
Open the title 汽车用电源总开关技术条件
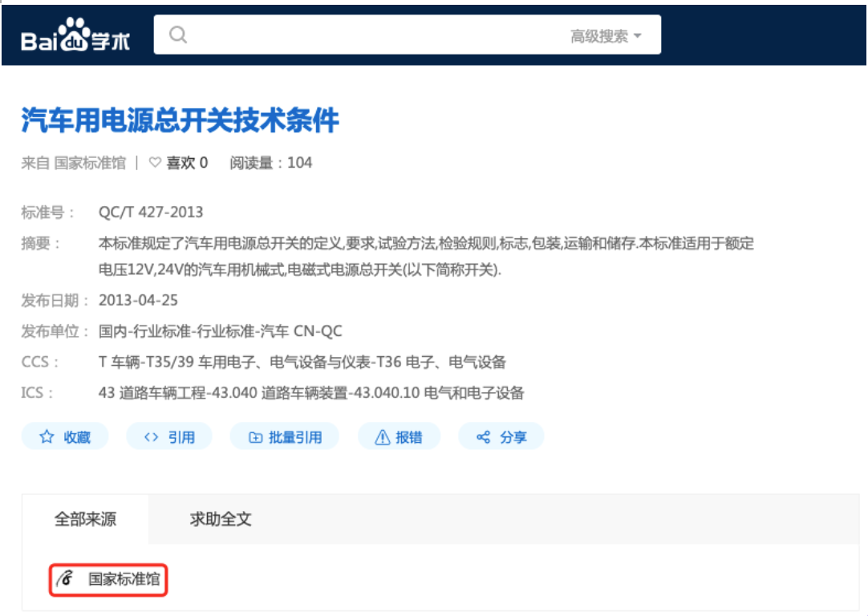click(x=180, y=121)
